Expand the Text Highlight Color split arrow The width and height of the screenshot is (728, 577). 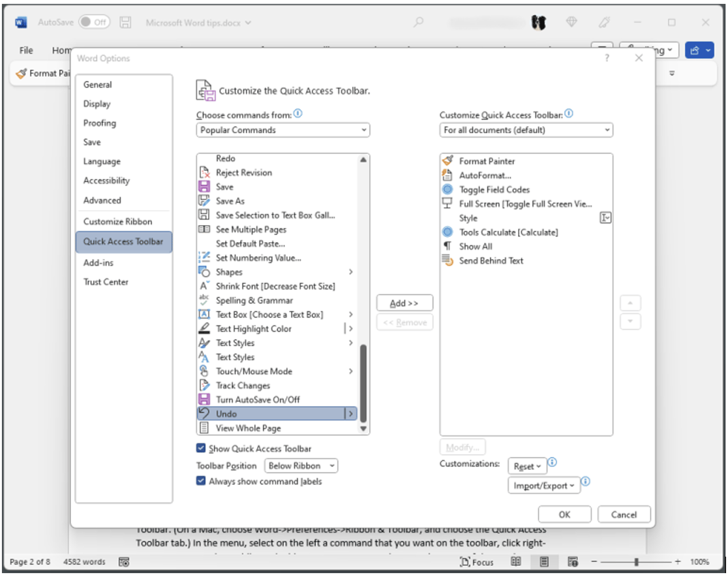coord(351,328)
